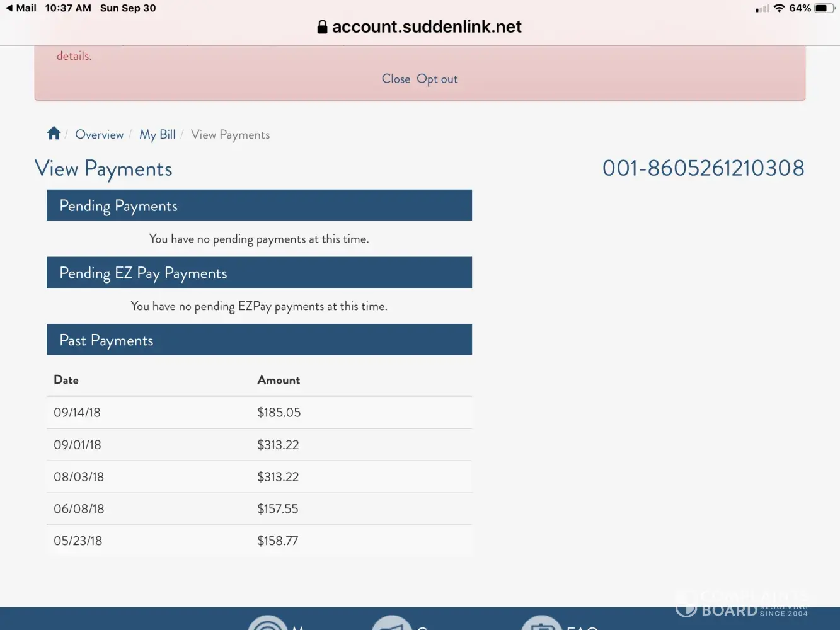Viewport: 840px width, 630px height.
Task: Open the Overview breadcrumb link
Action: [x=99, y=134]
